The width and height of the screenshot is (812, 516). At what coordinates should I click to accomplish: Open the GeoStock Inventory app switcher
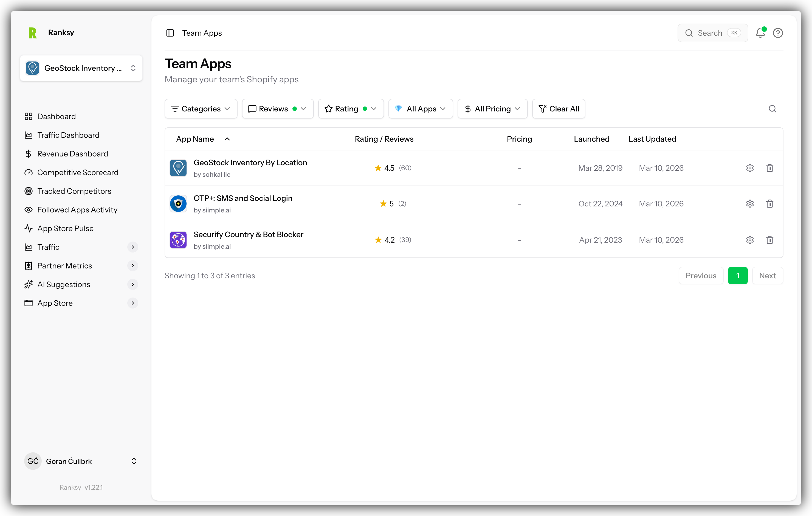point(81,68)
